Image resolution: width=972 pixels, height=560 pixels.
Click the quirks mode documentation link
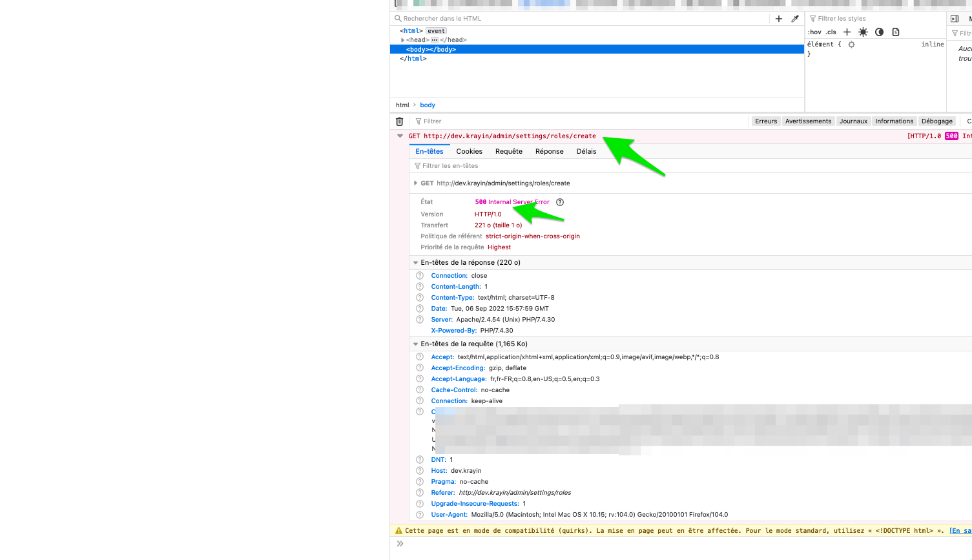962,530
